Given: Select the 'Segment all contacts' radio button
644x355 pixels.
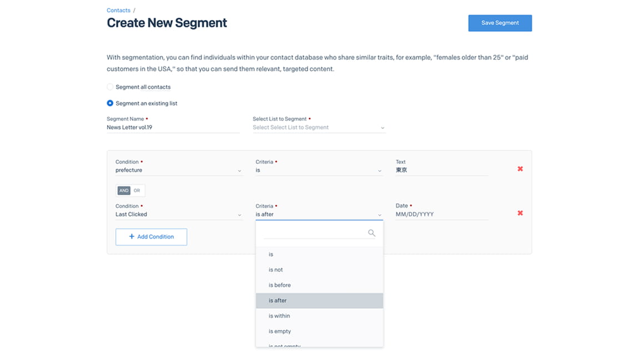Looking at the screenshot, I should point(110,87).
